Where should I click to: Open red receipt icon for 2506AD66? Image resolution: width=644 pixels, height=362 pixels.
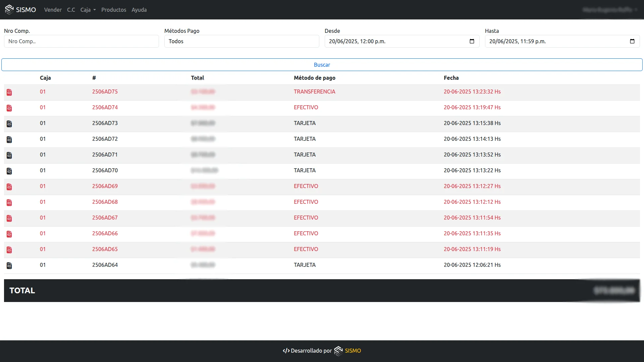9,234
